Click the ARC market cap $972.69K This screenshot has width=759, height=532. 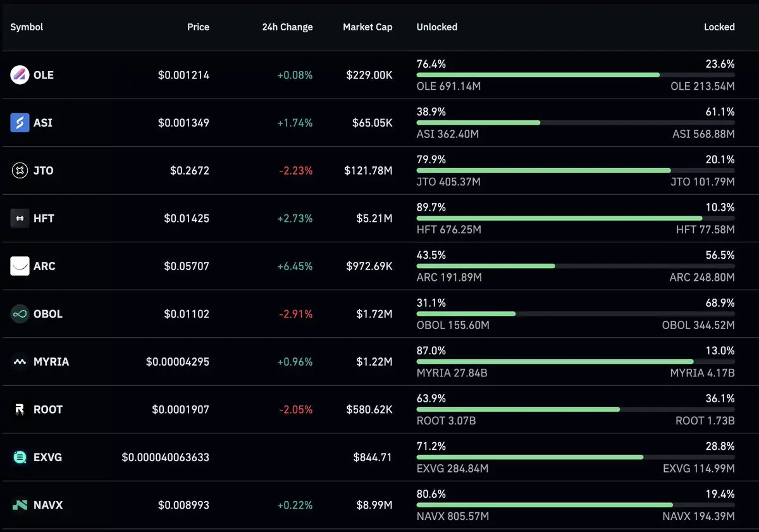369,266
